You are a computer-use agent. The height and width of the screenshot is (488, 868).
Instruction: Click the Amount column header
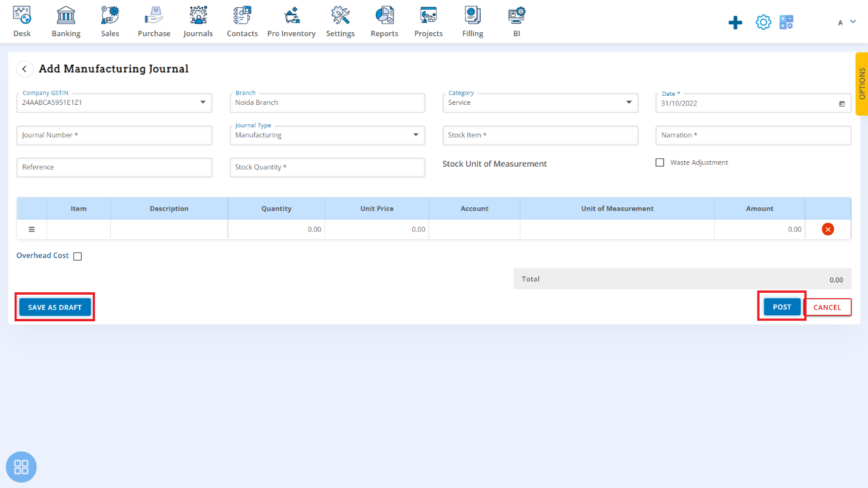[x=760, y=209]
